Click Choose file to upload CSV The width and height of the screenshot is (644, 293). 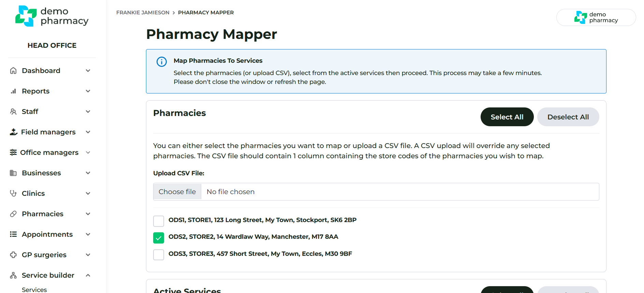pos(177,192)
